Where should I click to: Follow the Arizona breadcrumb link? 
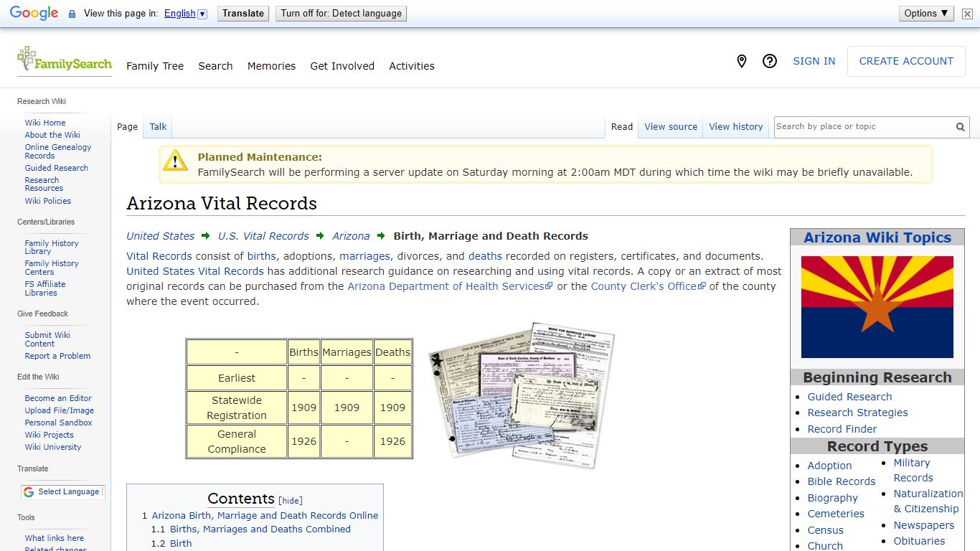[x=351, y=236]
